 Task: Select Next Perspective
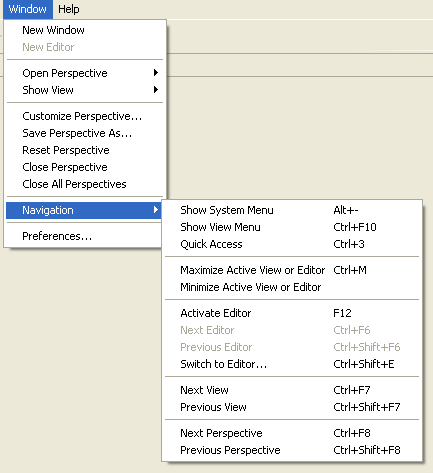pos(292,433)
